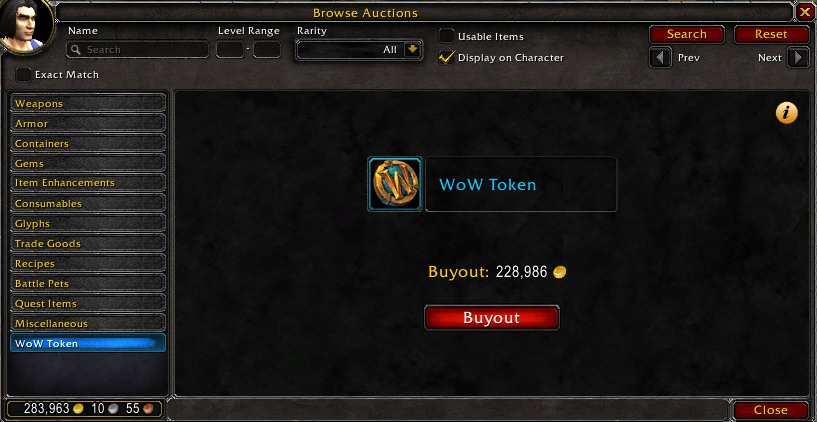
Task: Click the WoW Token item icon
Action: [395, 184]
